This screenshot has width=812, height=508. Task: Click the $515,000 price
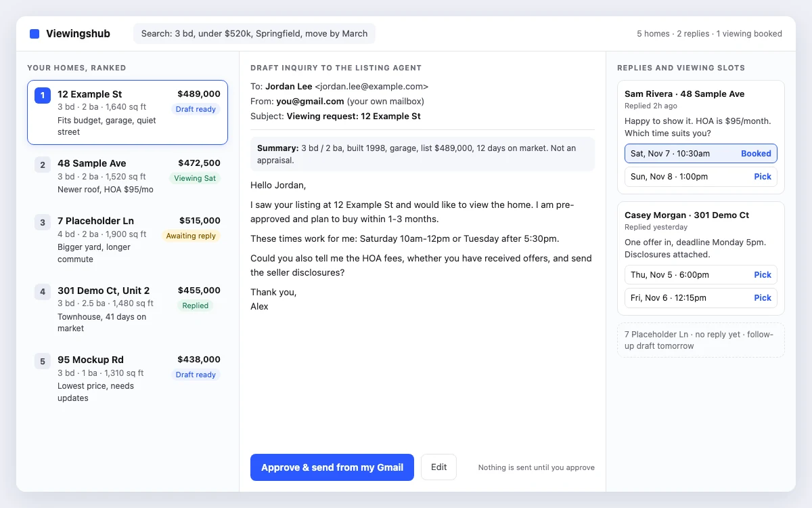point(200,221)
